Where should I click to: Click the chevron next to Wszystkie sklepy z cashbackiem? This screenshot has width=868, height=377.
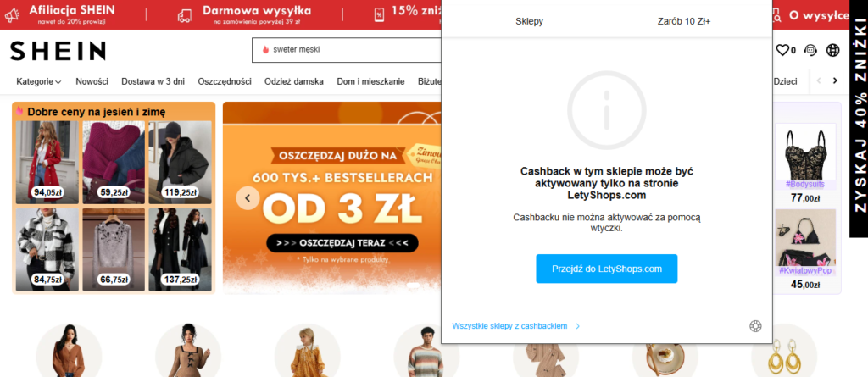(578, 327)
